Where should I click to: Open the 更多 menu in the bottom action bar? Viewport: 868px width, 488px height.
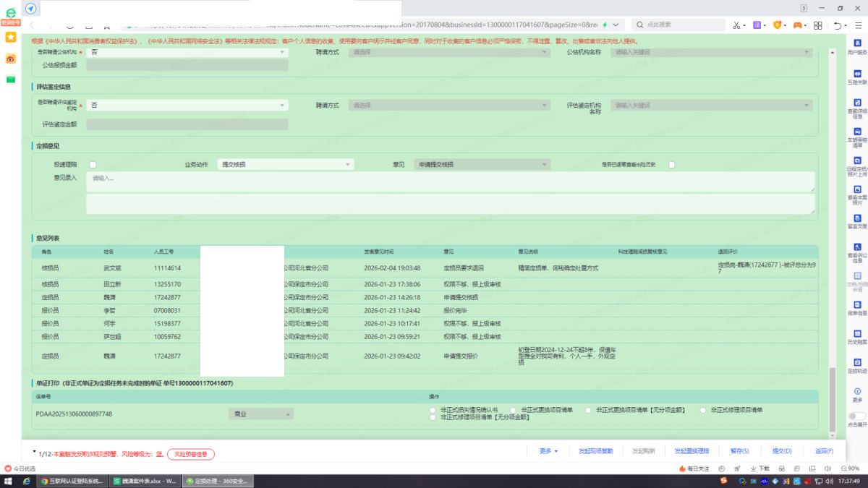pyautogui.click(x=548, y=451)
